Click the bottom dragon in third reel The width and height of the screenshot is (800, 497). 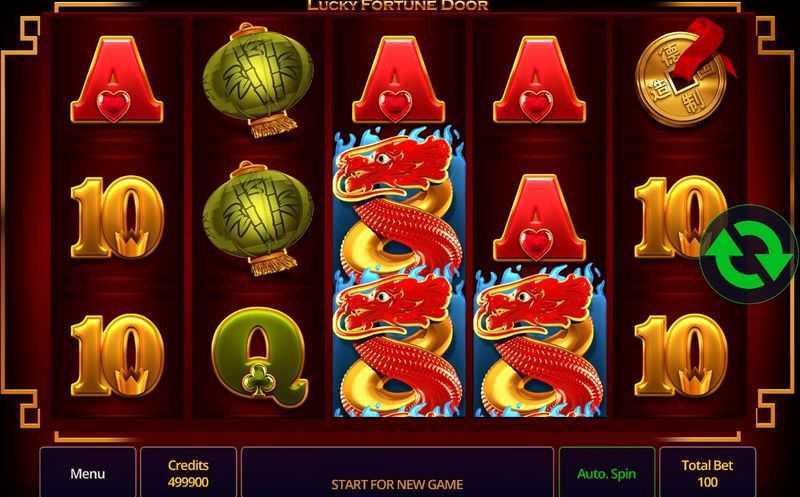[x=398, y=343]
